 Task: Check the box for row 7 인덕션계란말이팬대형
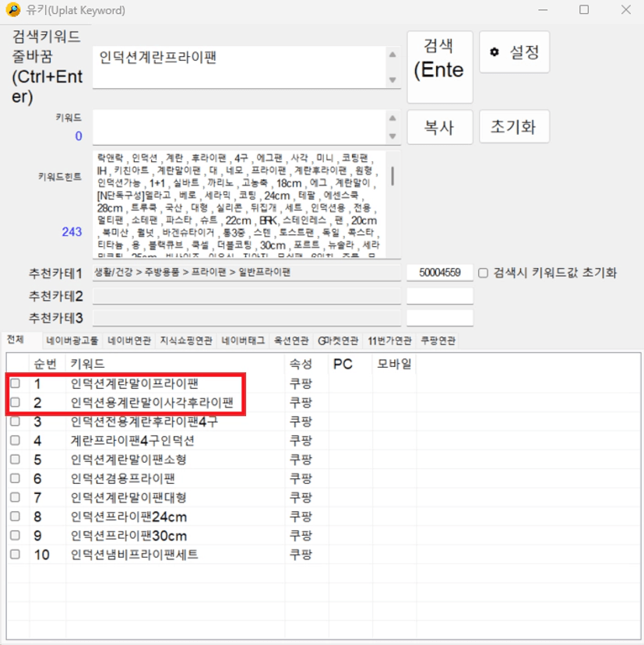click(16, 497)
